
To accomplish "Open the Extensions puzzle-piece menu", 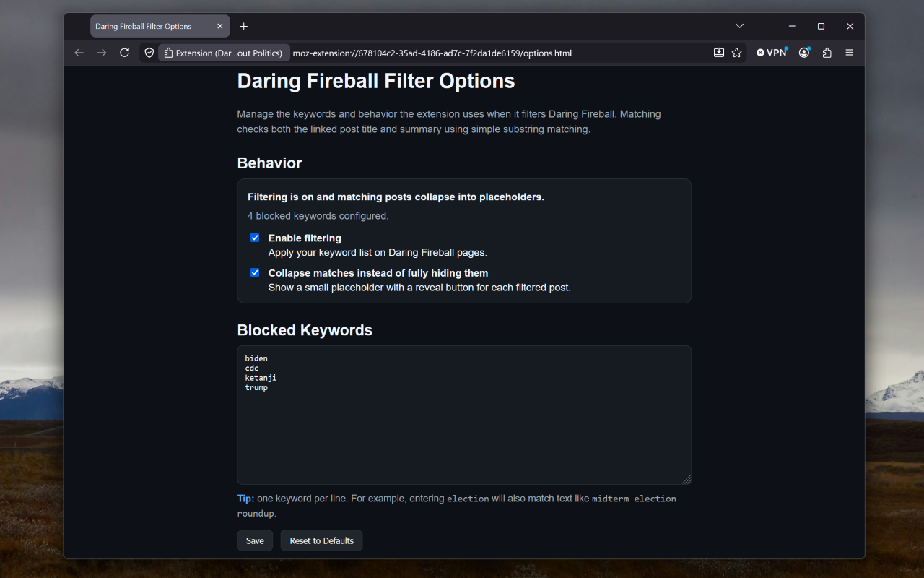I will coord(827,53).
